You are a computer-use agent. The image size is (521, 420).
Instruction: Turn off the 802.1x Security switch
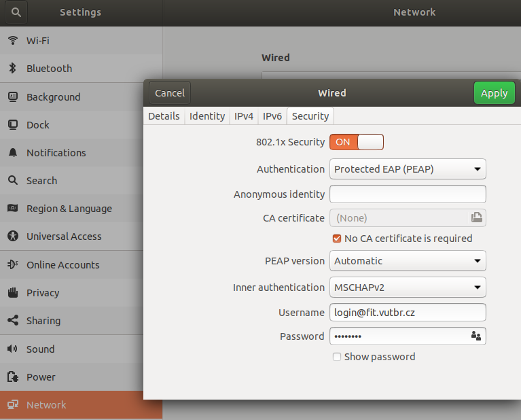(x=357, y=142)
